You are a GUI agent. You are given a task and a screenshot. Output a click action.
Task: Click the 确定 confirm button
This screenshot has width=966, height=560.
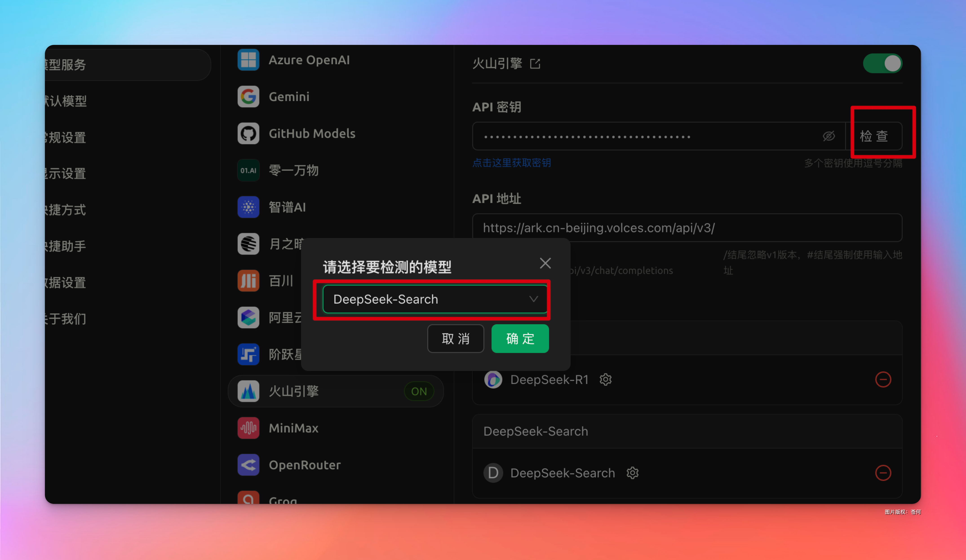[520, 339]
